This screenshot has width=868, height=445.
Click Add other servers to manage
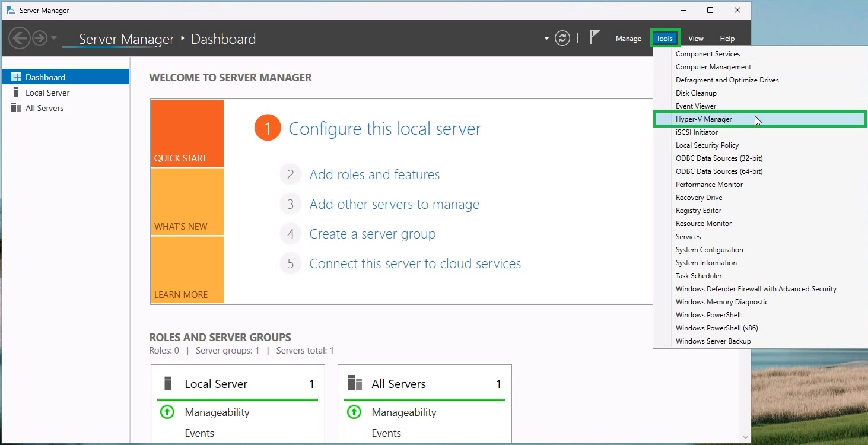395,204
